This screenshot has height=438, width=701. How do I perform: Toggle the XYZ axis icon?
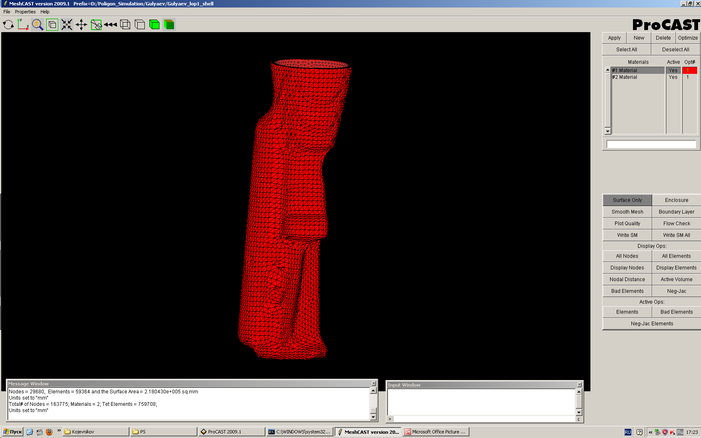23,25
